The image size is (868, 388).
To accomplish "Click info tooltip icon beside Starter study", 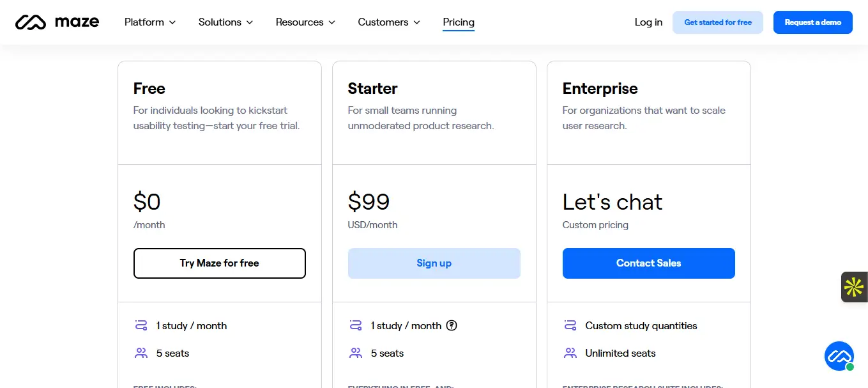I will pyautogui.click(x=452, y=325).
